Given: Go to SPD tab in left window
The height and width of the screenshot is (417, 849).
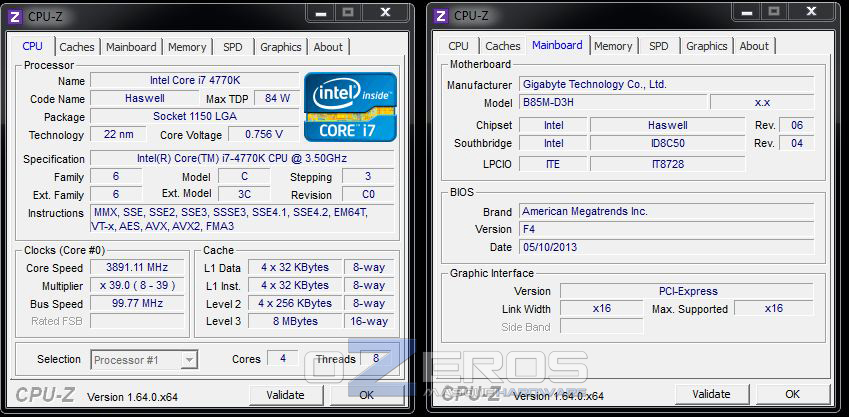Looking at the screenshot, I should [x=233, y=47].
